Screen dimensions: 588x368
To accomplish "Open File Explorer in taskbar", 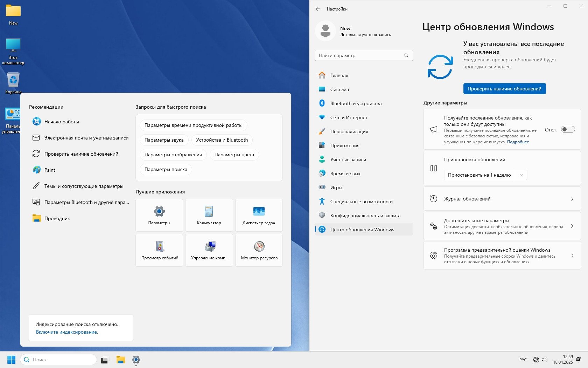I will [121, 360].
